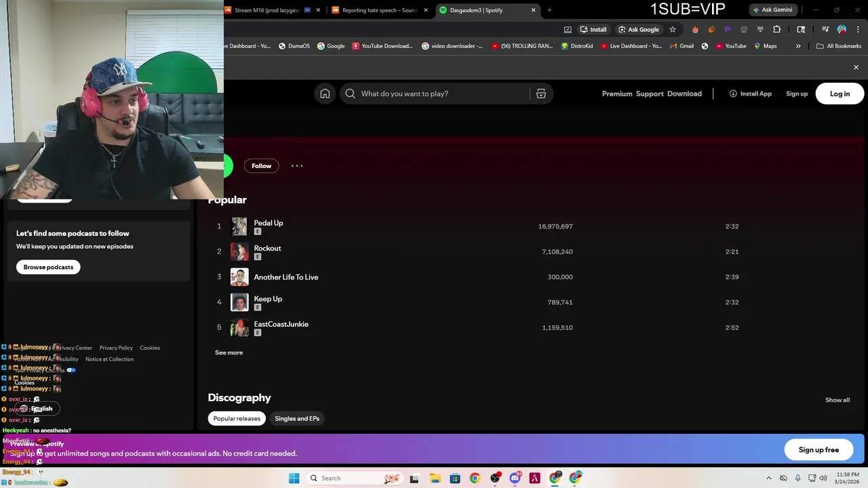
Task: Click the flame extension icon in toolbar
Action: coord(695,29)
